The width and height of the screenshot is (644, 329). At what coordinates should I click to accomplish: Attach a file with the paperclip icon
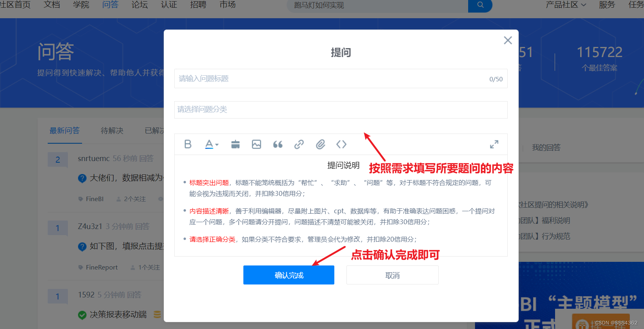[x=321, y=144]
